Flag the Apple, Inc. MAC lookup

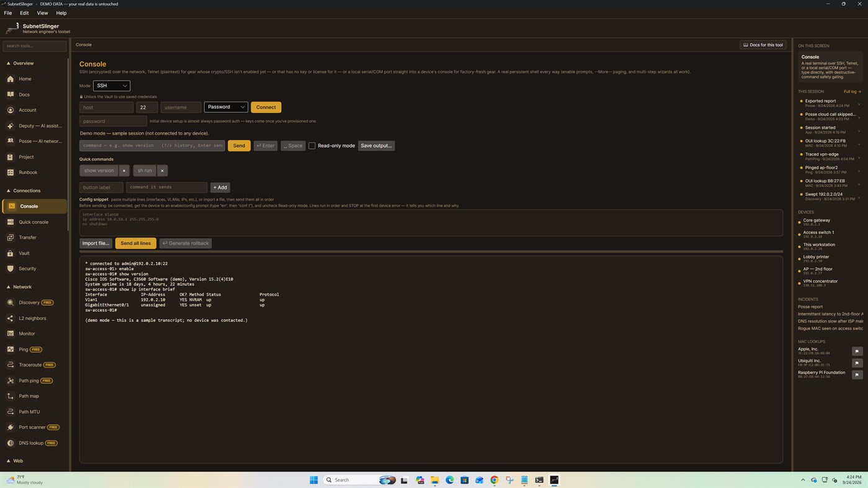pyautogui.click(x=857, y=351)
